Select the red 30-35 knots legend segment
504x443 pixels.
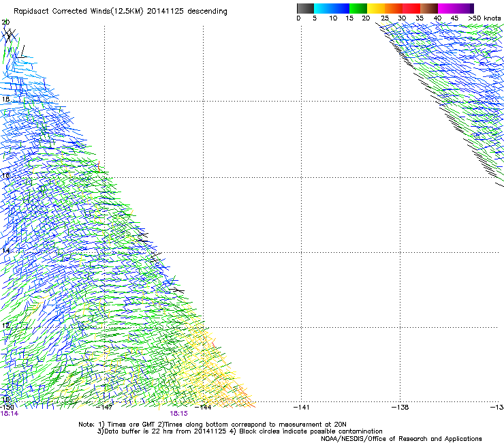(411, 8)
